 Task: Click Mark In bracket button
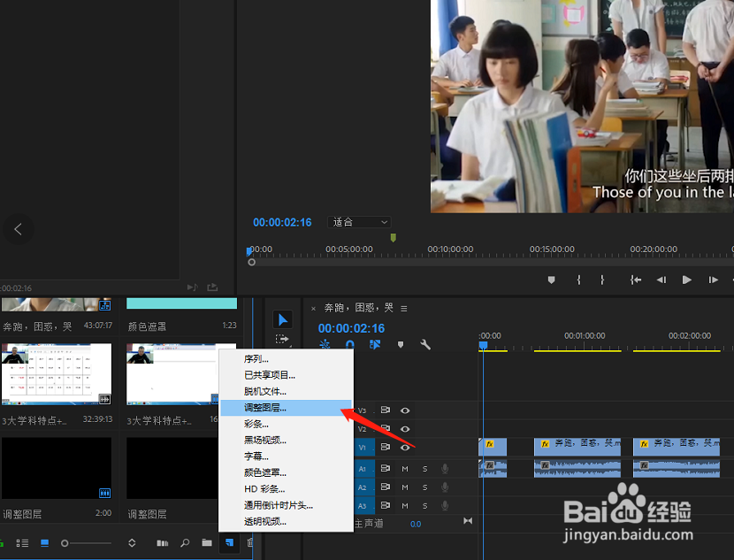pos(579,280)
